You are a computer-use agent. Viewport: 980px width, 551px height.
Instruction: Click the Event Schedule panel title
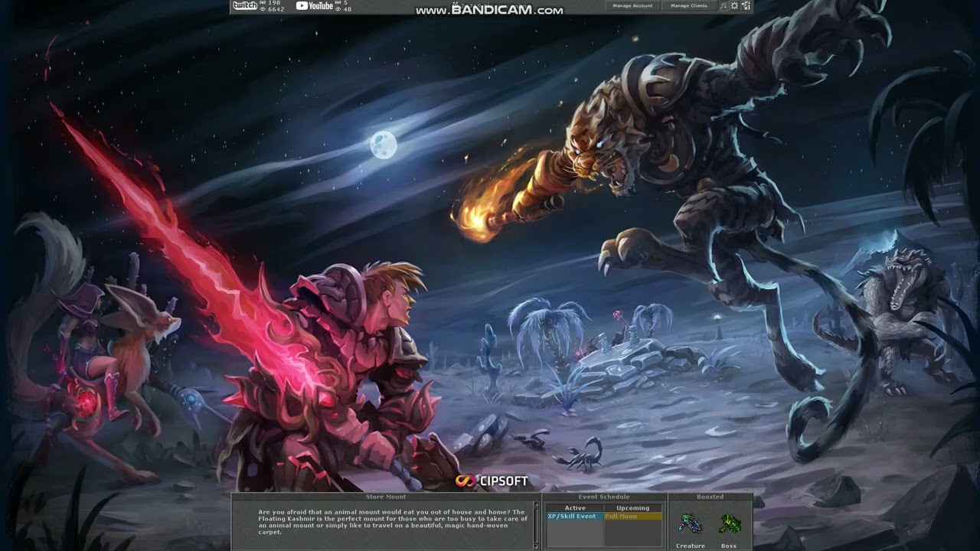click(x=604, y=497)
